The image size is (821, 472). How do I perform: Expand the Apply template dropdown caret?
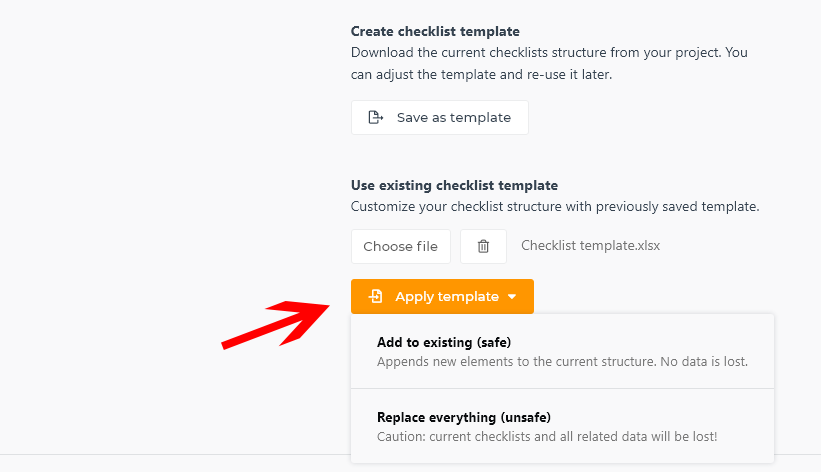512,297
